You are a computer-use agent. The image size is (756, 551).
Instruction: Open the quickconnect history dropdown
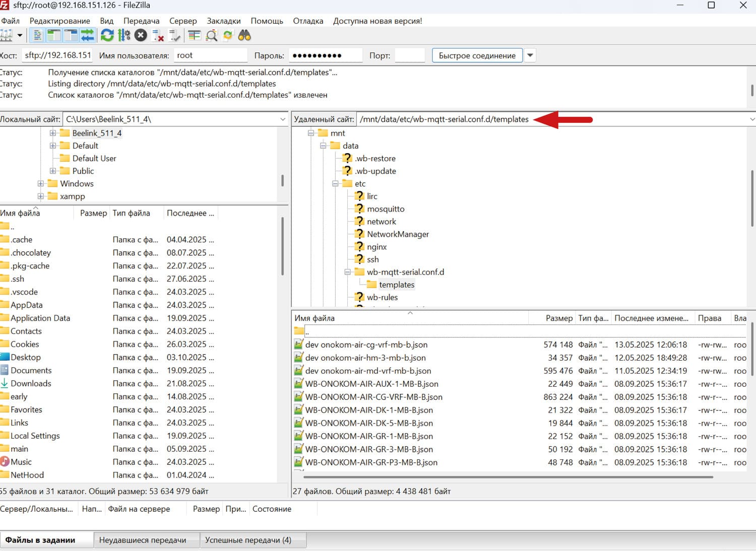pos(530,55)
